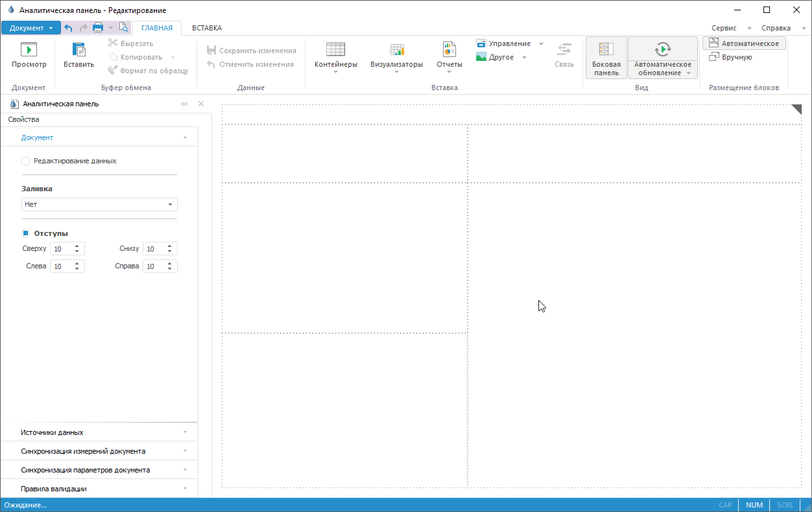Toggle the Отступы checkbox
The width and height of the screenshot is (812, 512).
coord(26,233)
